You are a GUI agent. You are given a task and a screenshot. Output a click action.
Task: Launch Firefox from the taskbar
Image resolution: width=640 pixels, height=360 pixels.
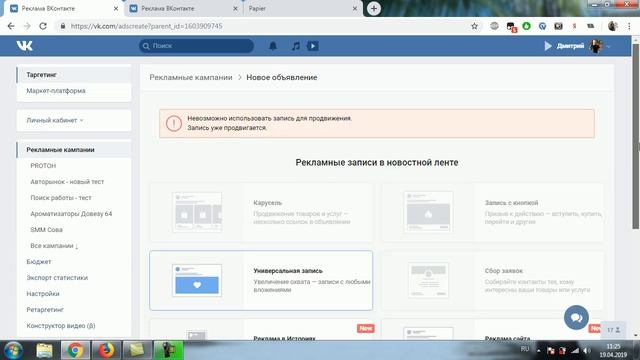[106, 350]
